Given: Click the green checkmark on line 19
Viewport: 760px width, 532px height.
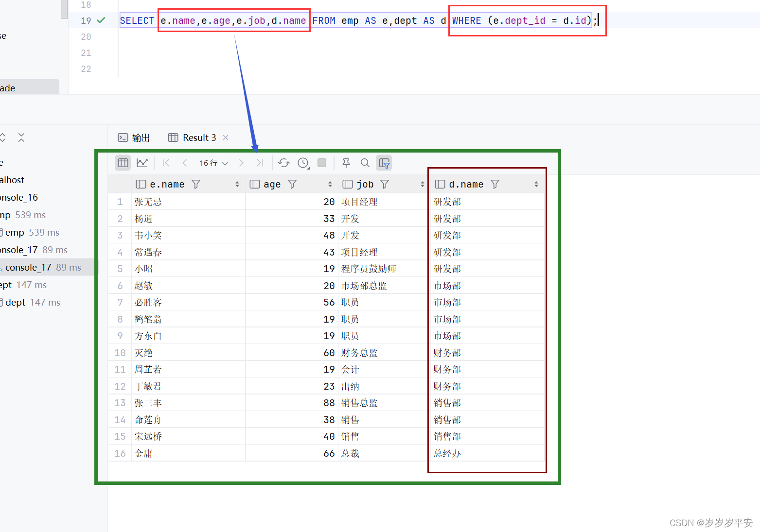Looking at the screenshot, I should (101, 20).
